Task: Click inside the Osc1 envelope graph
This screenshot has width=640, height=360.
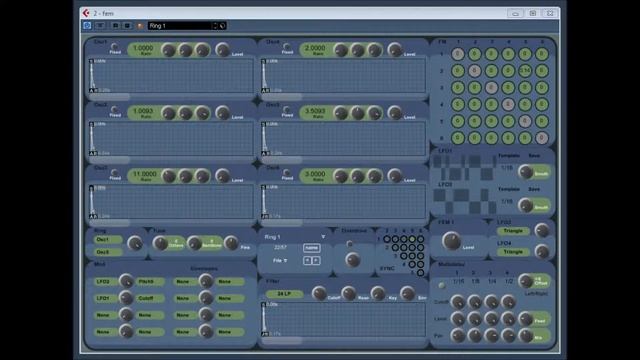Action: (x=171, y=76)
